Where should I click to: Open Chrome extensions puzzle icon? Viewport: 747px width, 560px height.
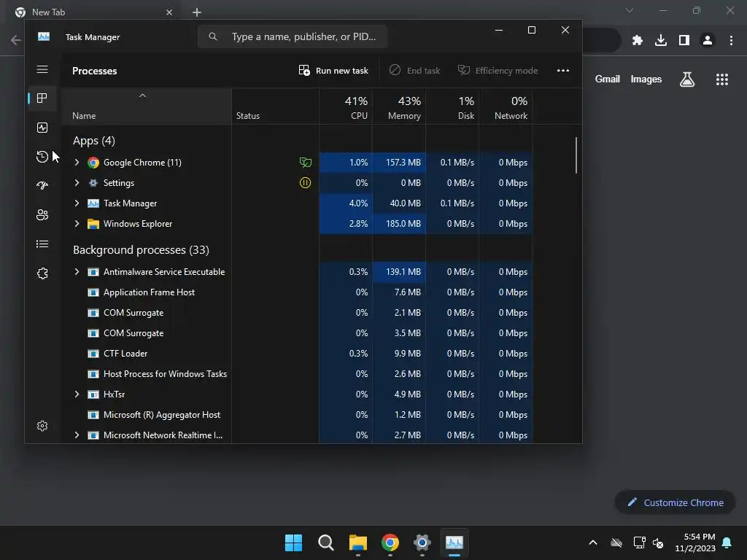coord(637,41)
